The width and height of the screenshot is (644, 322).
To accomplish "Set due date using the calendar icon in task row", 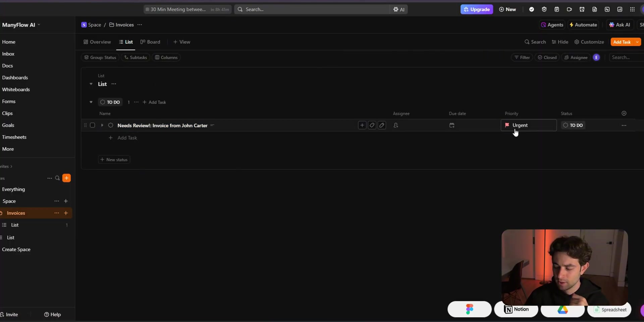I will coord(452,125).
